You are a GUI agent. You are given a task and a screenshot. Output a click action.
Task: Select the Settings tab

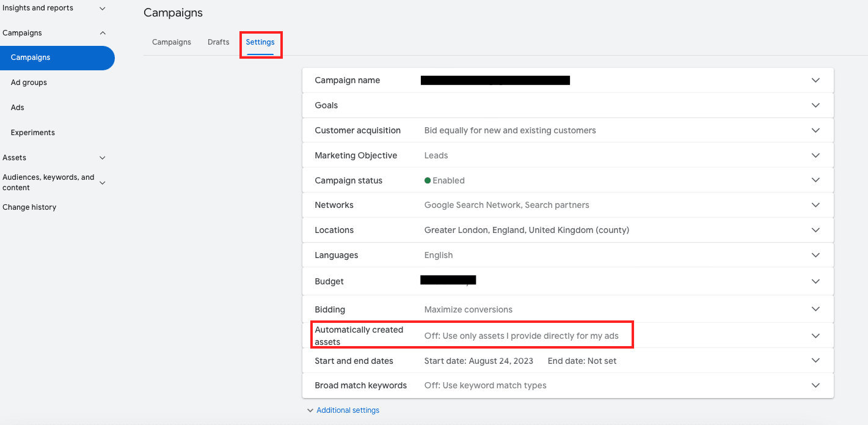(260, 42)
